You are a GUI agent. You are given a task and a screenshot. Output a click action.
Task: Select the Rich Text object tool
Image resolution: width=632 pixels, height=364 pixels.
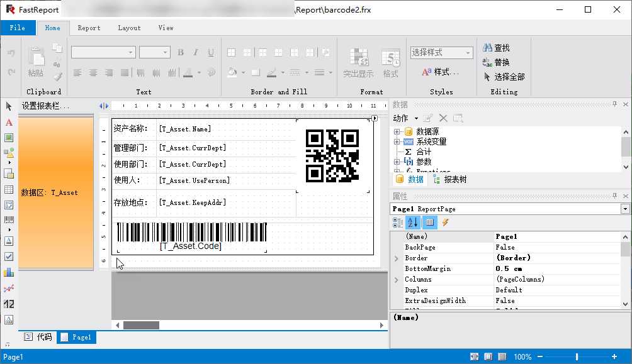[8, 241]
